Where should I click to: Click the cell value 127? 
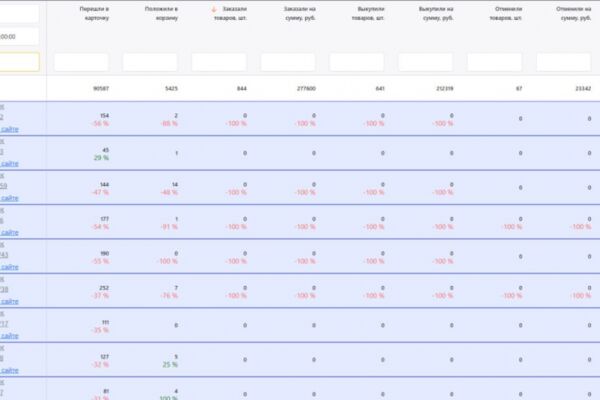pos(104,357)
